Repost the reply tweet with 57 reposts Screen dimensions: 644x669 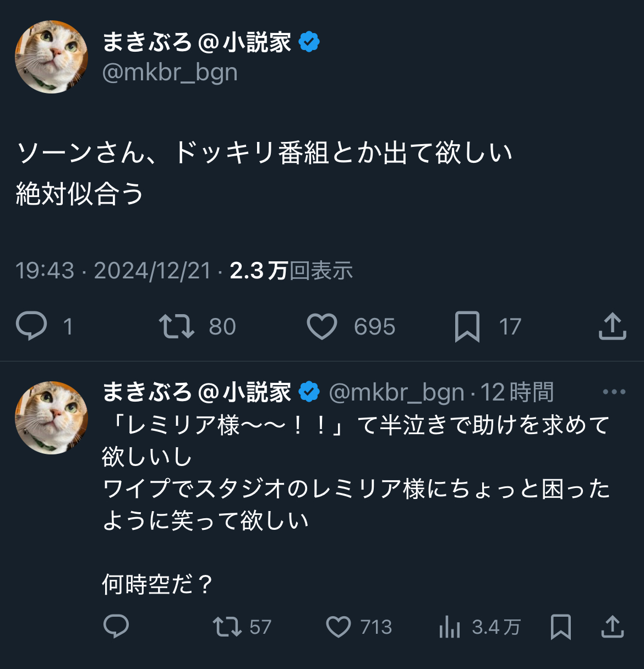[227, 627]
